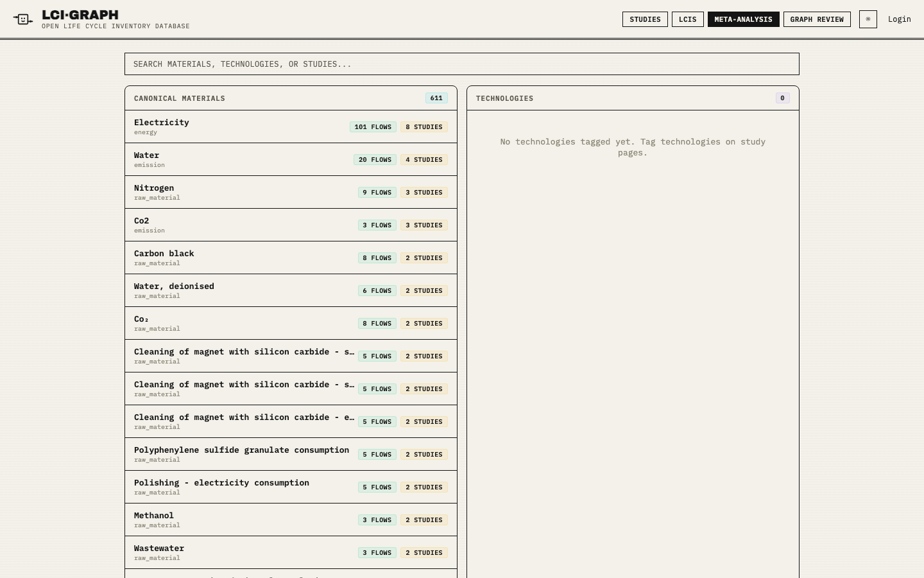924x578 pixels.
Task: Click the 101 FLOWS badge for Electricity
Action: pos(373,127)
